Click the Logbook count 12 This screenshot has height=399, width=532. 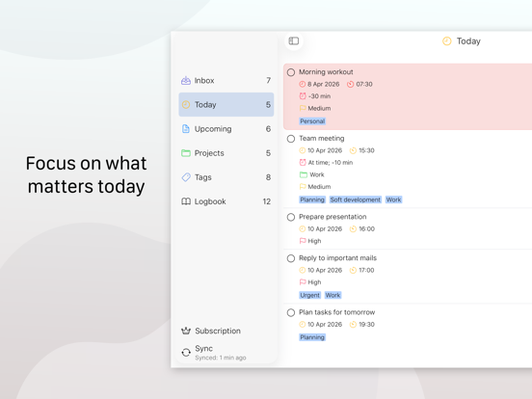click(267, 201)
